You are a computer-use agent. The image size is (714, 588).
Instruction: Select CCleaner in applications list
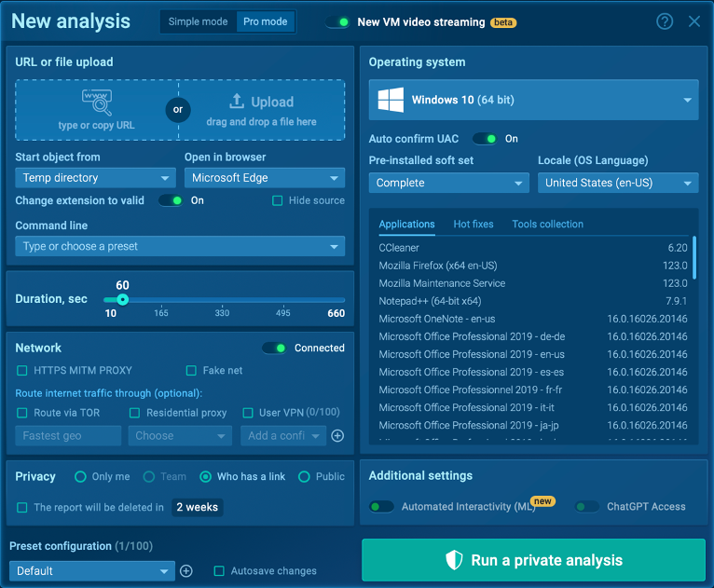(533, 248)
